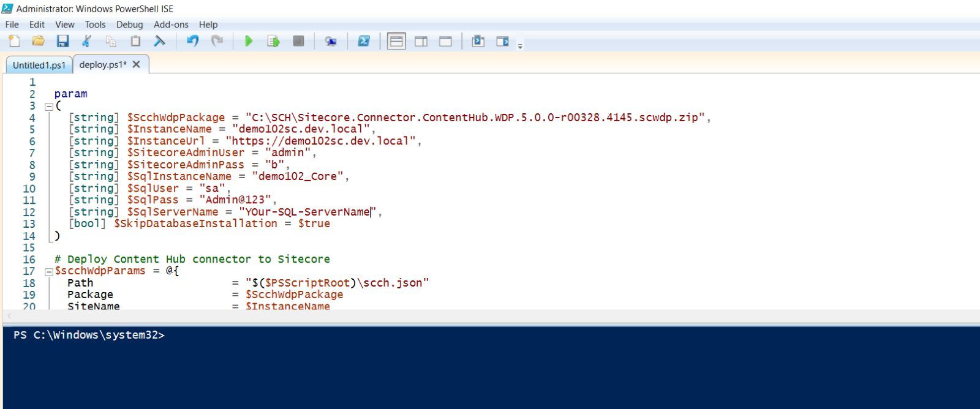Click [bool] type on line 13
This screenshot has height=409, width=980.
point(87,223)
